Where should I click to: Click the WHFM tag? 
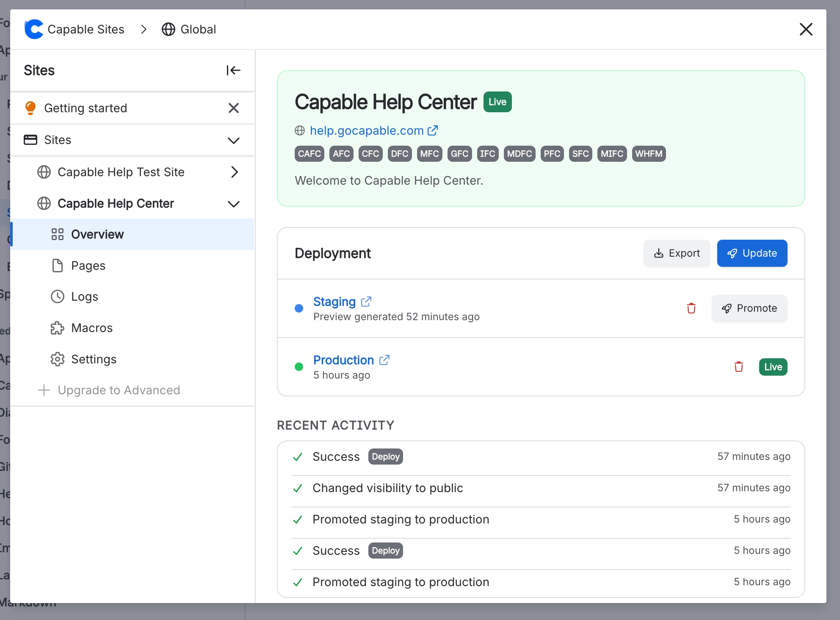click(x=649, y=154)
